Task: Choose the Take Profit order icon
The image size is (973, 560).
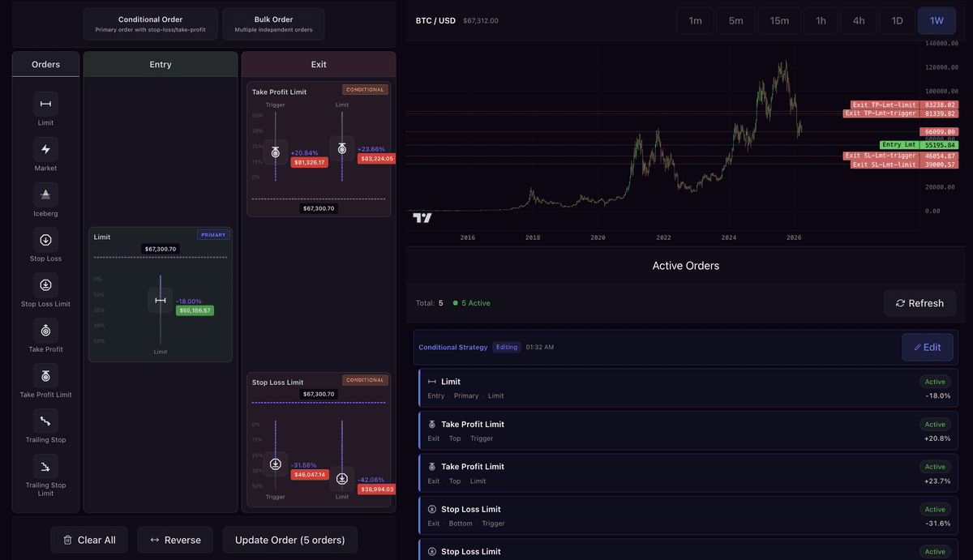Action: pyautogui.click(x=45, y=331)
